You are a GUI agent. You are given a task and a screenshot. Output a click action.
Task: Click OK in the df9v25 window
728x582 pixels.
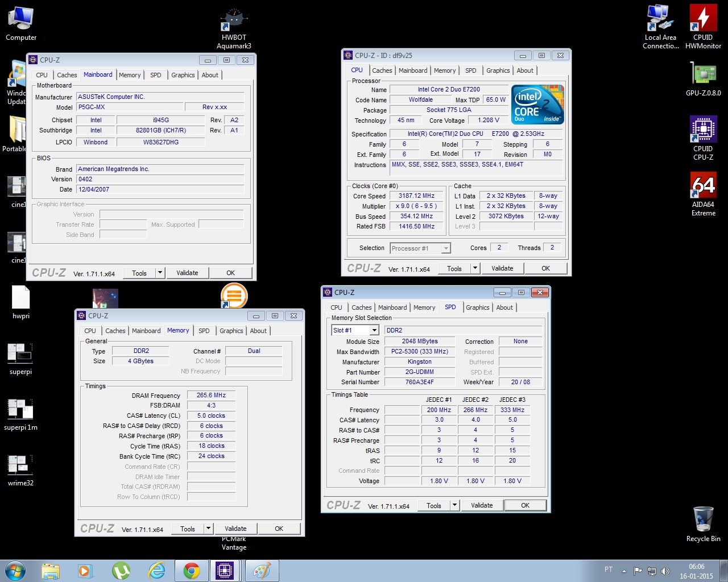pyautogui.click(x=546, y=268)
